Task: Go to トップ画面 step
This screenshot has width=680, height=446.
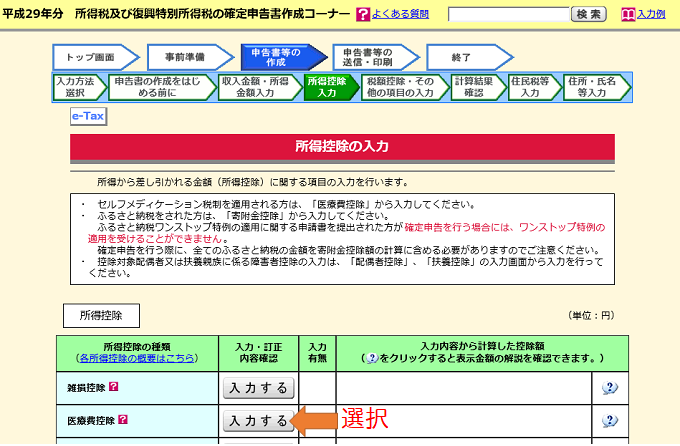Action: (95, 57)
